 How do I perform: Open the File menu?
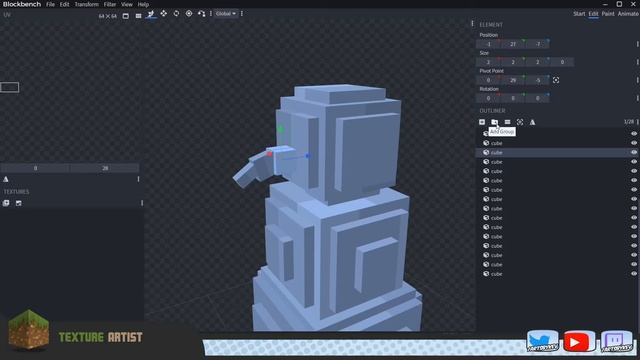pyautogui.click(x=50, y=4)
